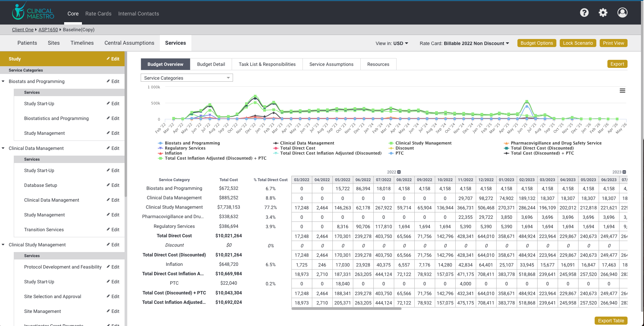Click the Lock Scenario button
This screenshot has width=644, height=326.
point(578,43)
